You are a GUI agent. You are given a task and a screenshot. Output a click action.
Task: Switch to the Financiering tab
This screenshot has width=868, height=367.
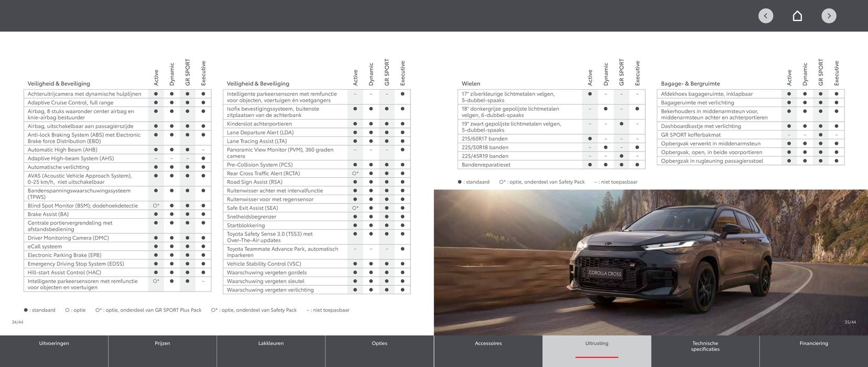pyautogui.click(x=813, y=343)
